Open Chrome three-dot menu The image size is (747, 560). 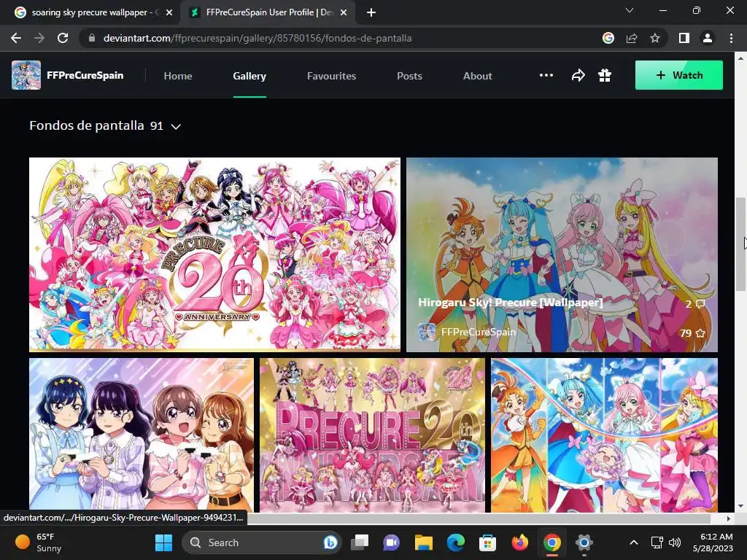[731, 38]
